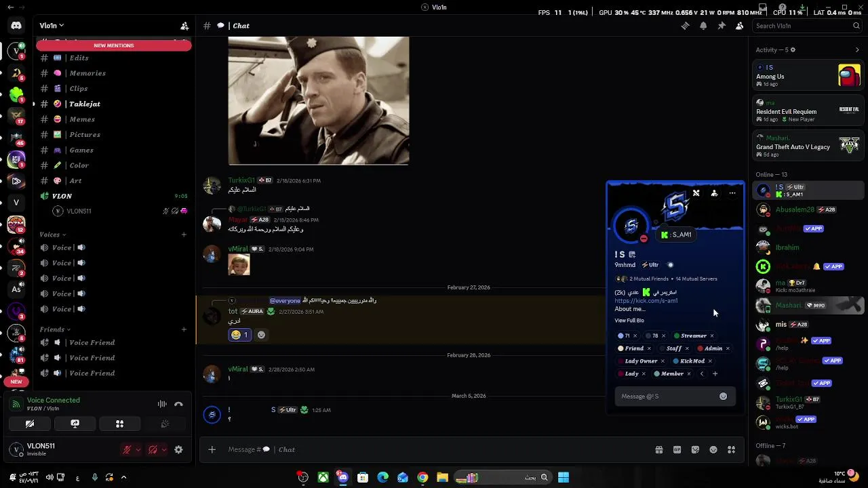Disconnect from voice call icon
The height and width of the screenshot is (488, 868).
tap(178, 404)
